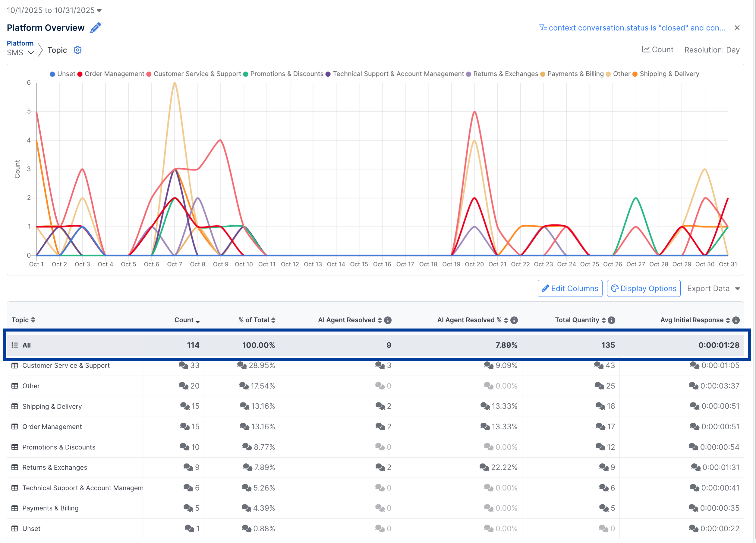Click the pencil icon beside Platform Overview
The width and height of the screenshot is (756, 543).
click(95, 28)
